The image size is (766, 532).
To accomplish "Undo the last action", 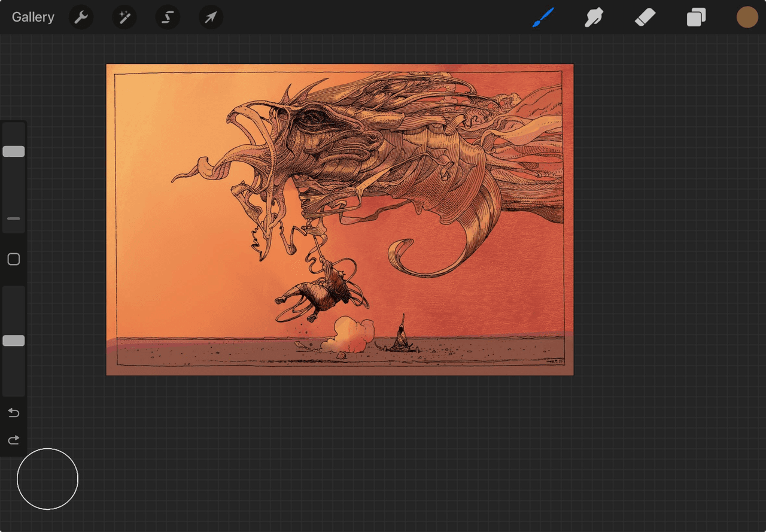I will (14, 413).
